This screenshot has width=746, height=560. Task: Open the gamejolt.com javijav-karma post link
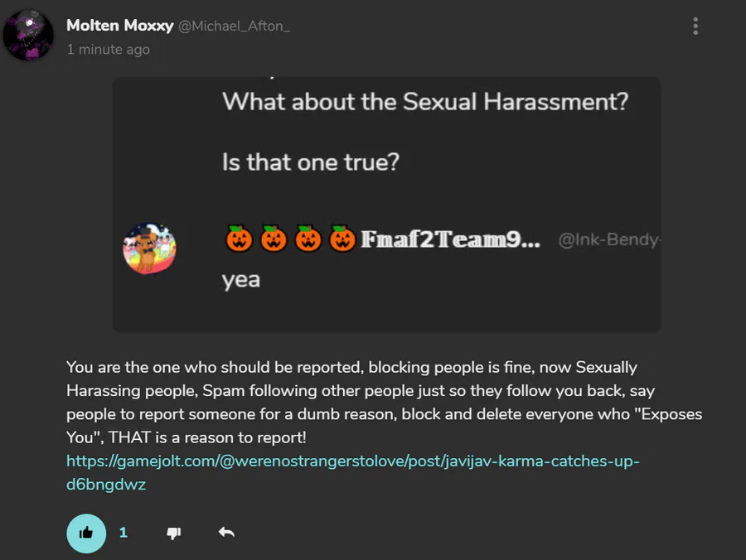point(352,472)
